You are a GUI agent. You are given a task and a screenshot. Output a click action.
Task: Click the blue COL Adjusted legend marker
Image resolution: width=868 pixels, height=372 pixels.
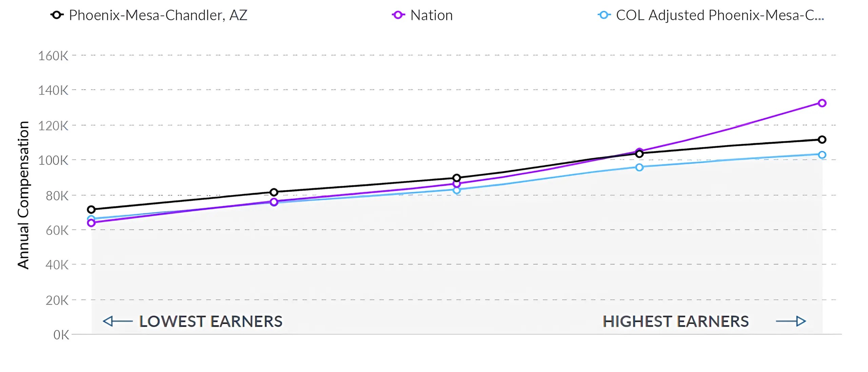click(604, 15)
